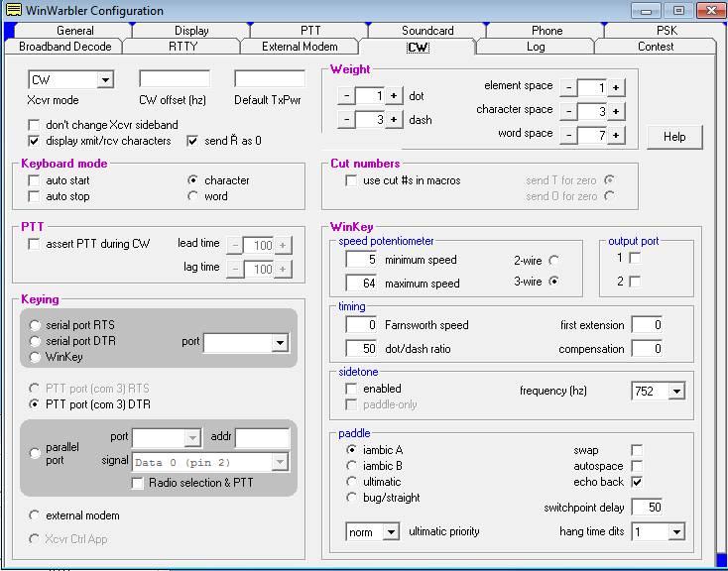Decrease the dot weight with minus button
The height and width of the screenshot is (571, 728).
click(x=346, y=96)
